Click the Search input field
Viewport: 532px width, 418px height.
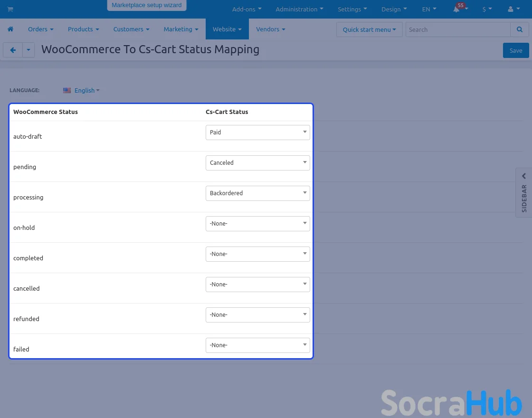point(458,29)
